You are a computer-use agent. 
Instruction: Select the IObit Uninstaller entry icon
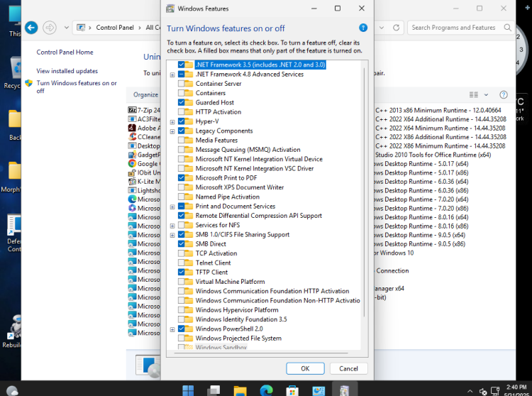132,172
